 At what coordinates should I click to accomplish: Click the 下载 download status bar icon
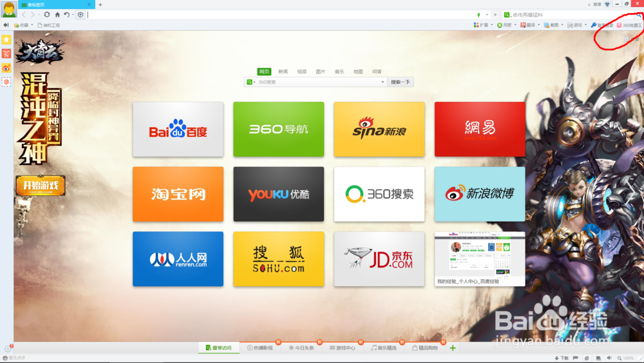pyautogui.click(x=562, y=358)
